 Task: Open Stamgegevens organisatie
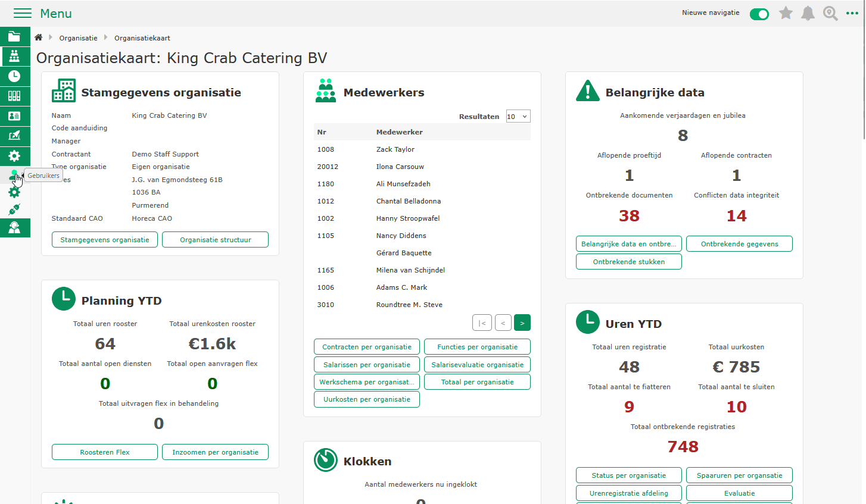pos(104,239)
